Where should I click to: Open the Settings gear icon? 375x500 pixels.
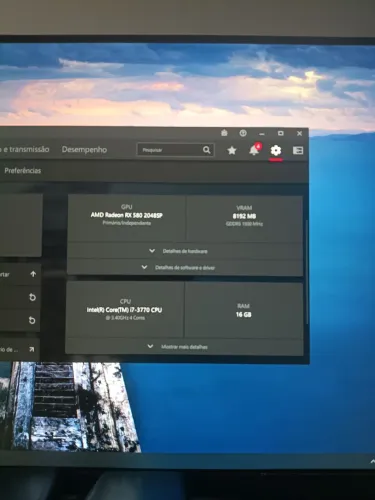(276, 150)
